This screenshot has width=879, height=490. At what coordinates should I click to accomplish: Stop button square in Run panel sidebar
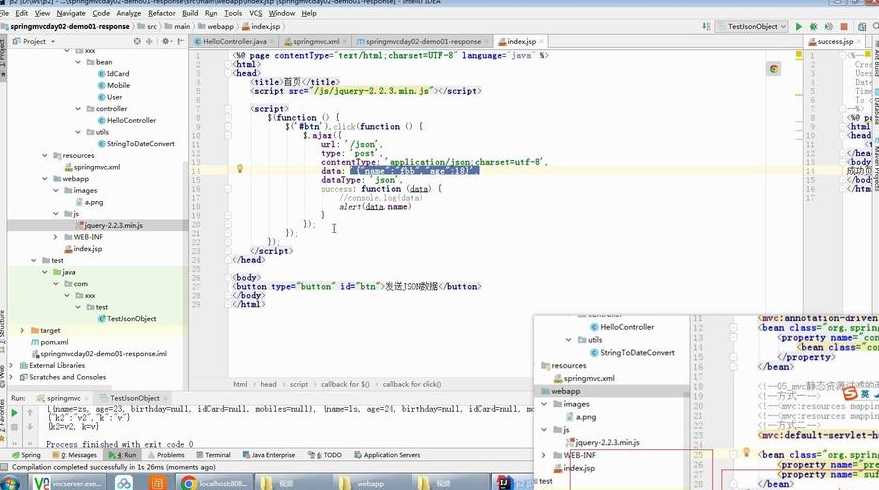pyautogui.click(x=14, y=427)
